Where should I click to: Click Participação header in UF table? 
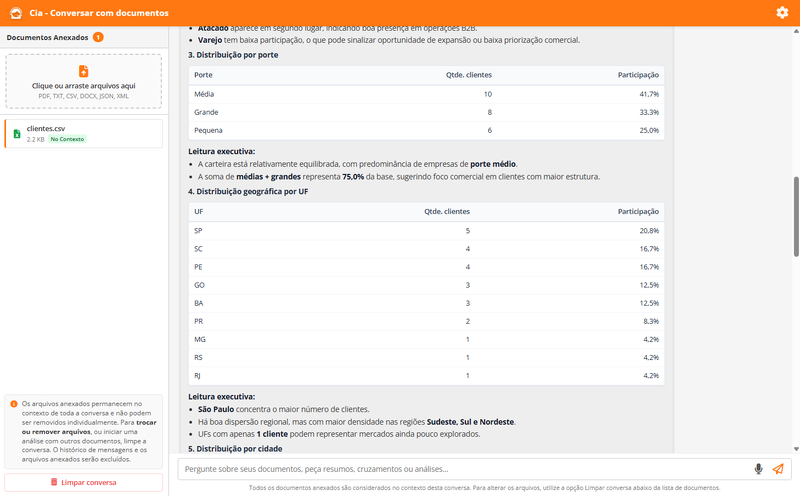[x=638, y=211]
